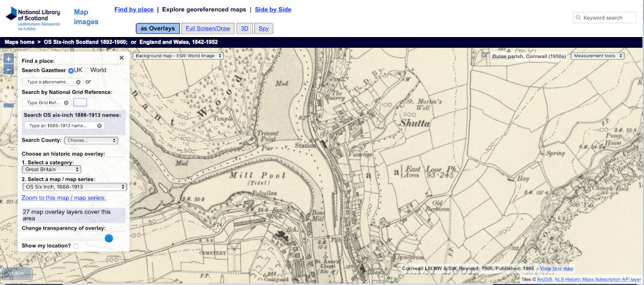Click the transparency slider handle
Image resolution: width=644 pixels, height=285 pixels.
point(109,238)
